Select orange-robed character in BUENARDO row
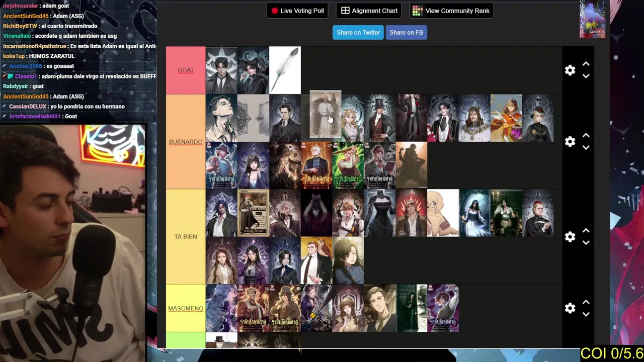This screenshot has height=362, width=644. pos(506,118)
